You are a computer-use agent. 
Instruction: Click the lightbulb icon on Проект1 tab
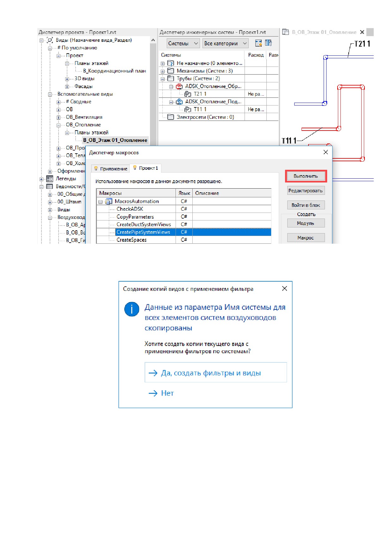[135, 168]
